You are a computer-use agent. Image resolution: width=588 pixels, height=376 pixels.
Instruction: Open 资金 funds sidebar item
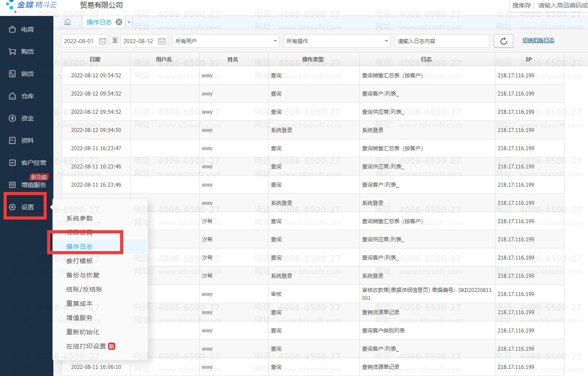27,118
